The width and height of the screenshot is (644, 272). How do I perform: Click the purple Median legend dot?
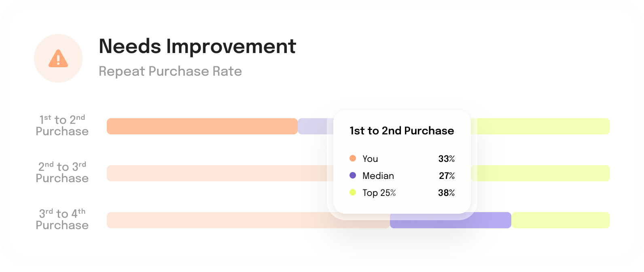[x=353, y=175]
